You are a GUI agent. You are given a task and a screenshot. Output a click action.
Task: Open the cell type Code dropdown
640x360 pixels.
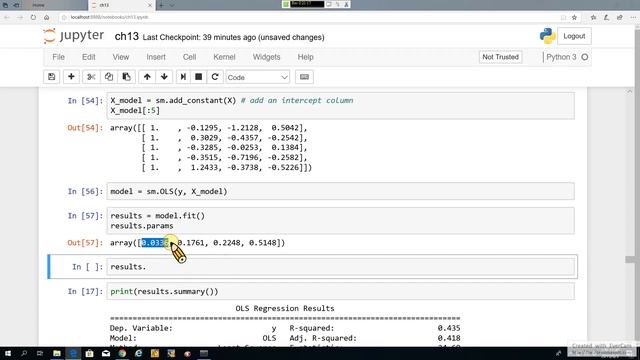click(x=258, y=77)
